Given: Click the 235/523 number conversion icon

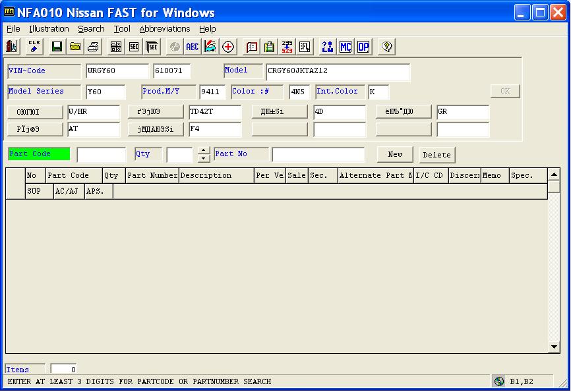Looking at the screenshot, I should pos(287,47).
